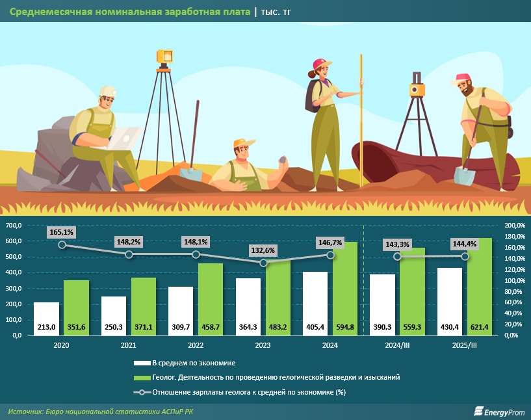Click the 2022 year label on the axis
Viewport: 531px width, 420px height.
[x=196, y=347]
